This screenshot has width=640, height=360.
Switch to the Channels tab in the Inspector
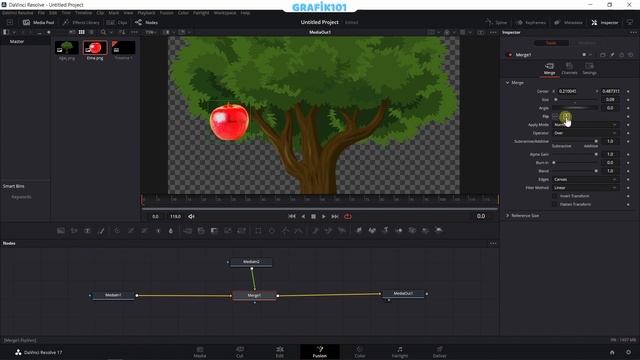(x=569, y=69)
